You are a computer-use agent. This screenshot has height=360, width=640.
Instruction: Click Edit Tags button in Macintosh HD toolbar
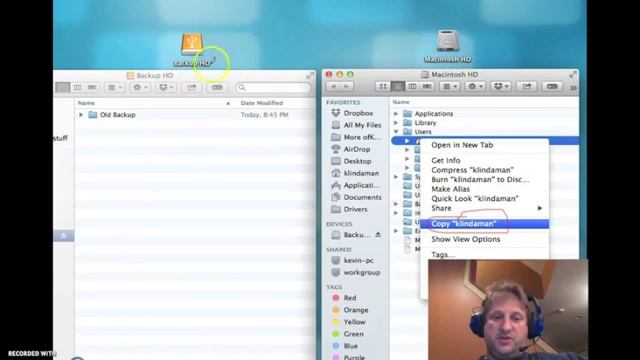tap(552, 87)
